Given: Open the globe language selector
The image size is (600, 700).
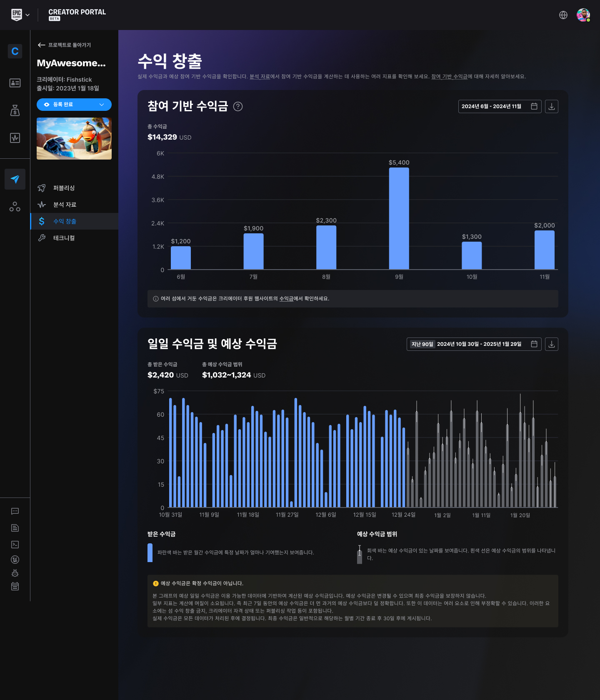Looking at the screenshot, I should pos(563,15).
